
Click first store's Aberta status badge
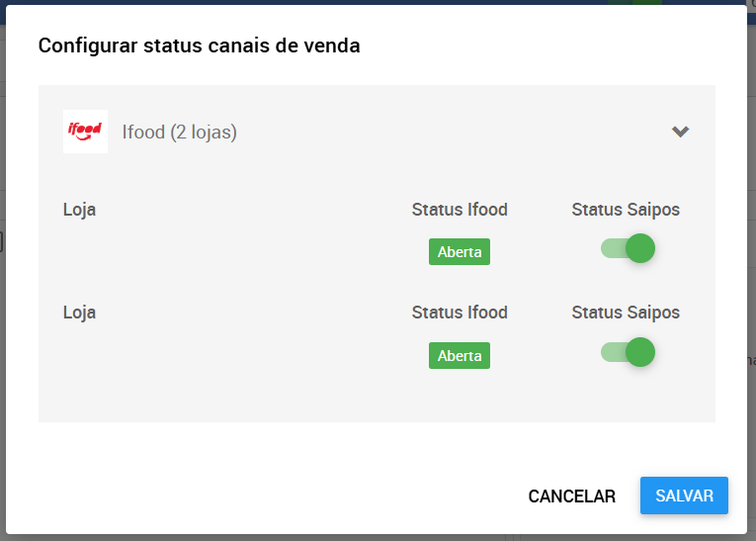[460, 252]
